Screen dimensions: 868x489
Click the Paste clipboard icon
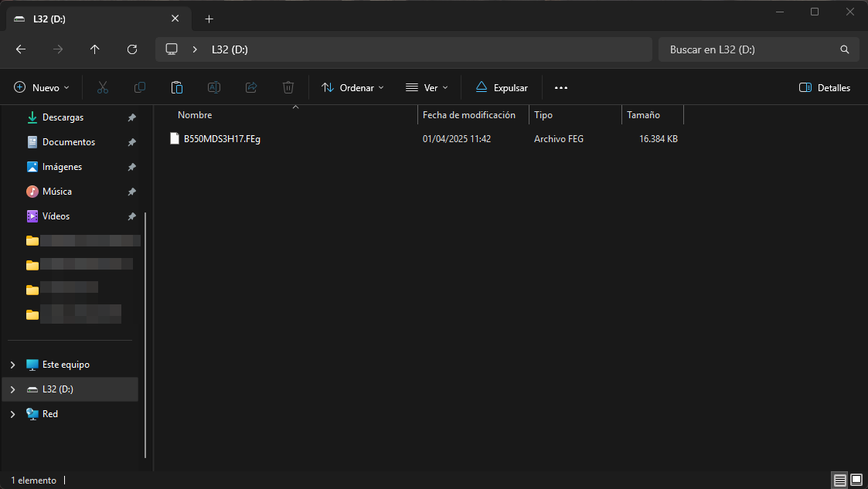coord(177,88)
